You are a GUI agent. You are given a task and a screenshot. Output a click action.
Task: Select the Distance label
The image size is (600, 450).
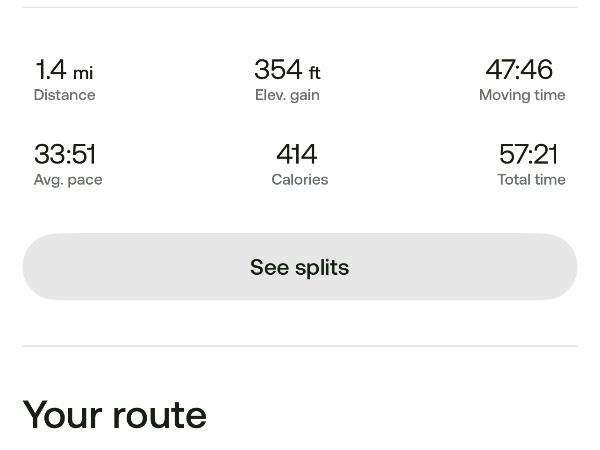tap(64, 95)
